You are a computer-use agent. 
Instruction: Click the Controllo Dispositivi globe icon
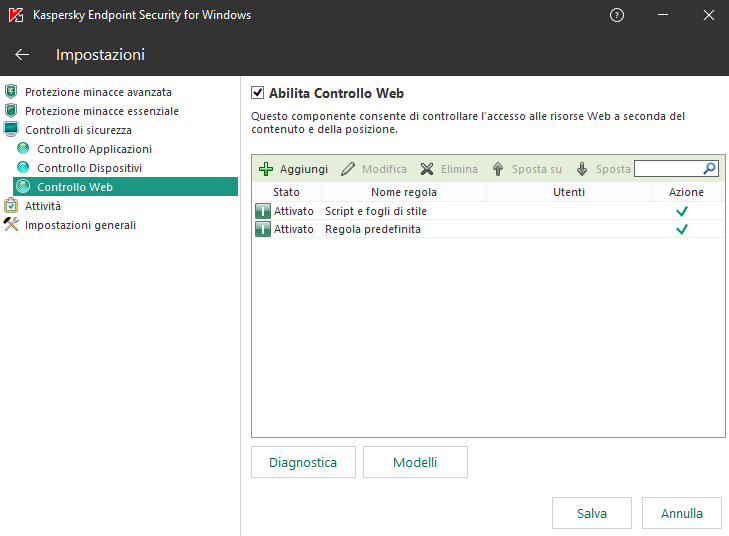[23, 167]
